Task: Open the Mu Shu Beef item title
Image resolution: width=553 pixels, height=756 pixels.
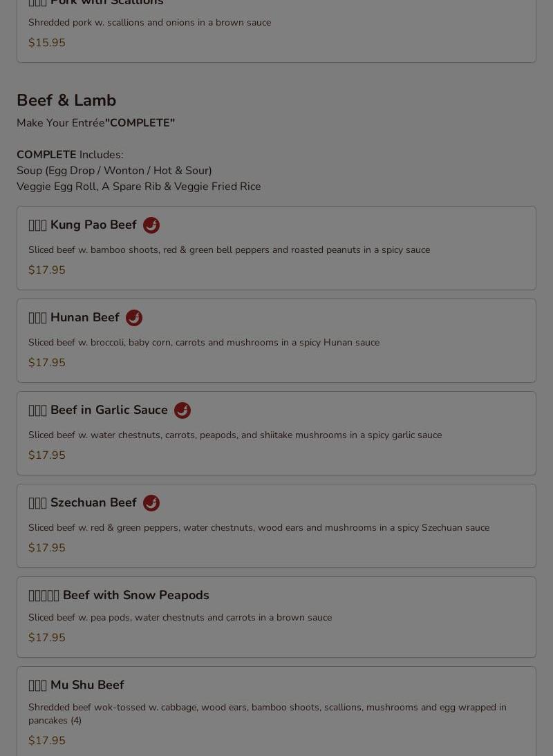Action: [76, 685]
